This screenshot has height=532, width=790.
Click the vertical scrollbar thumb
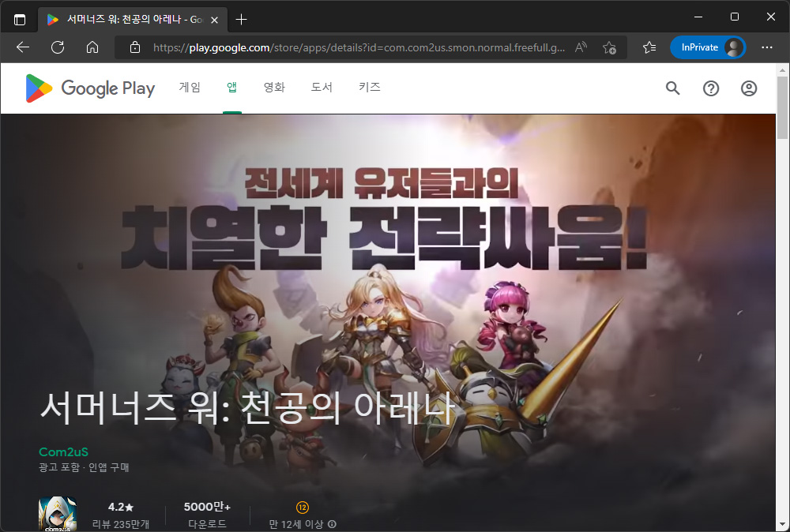click(x=782, y=107)
